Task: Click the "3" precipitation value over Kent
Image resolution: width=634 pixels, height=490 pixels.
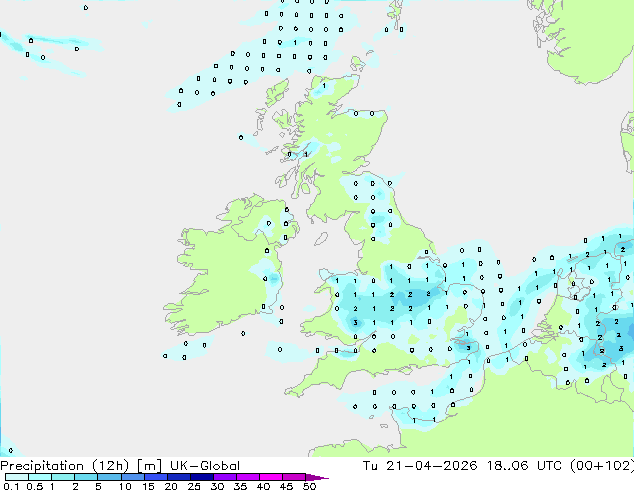Action: [469, 348]
